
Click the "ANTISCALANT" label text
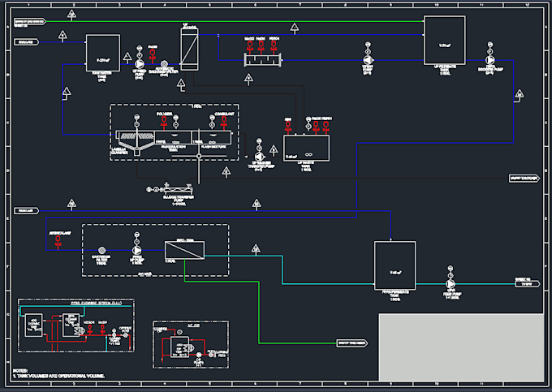coord(60,233)
